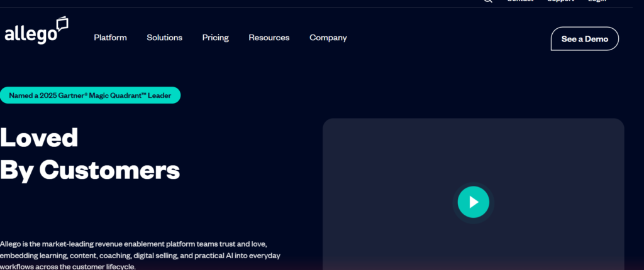Viewport: 644px width, 270px height.
Task: Click the Allego logo wordmark
Action: (x=30, y=35)
